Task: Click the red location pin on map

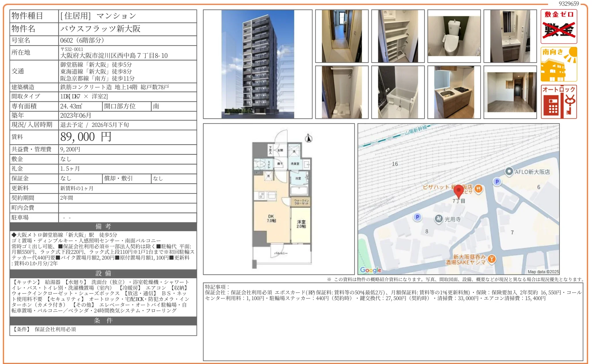Action: point(458,190)
